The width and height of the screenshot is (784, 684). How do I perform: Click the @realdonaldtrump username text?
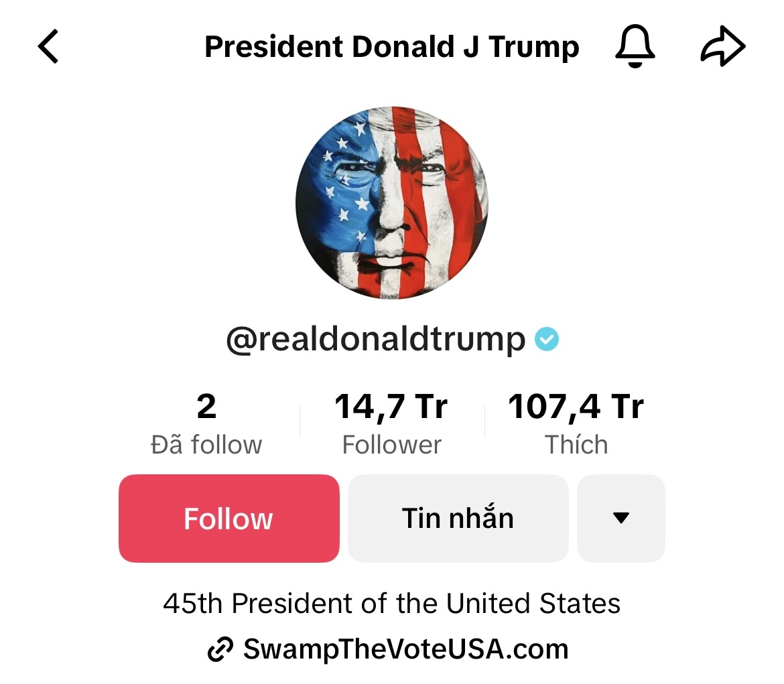pyautogui.click(x=376, y=340)
